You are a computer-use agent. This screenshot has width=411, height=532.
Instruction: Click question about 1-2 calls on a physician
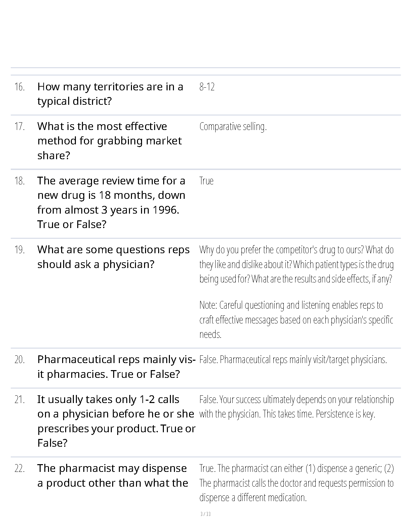(116, 421)
